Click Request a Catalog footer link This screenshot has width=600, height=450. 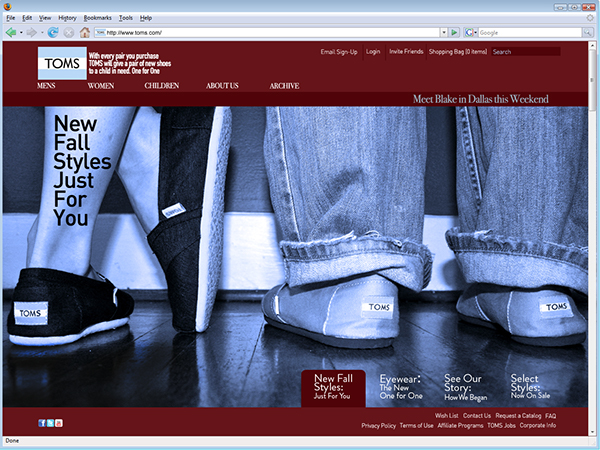pos(518,416)
